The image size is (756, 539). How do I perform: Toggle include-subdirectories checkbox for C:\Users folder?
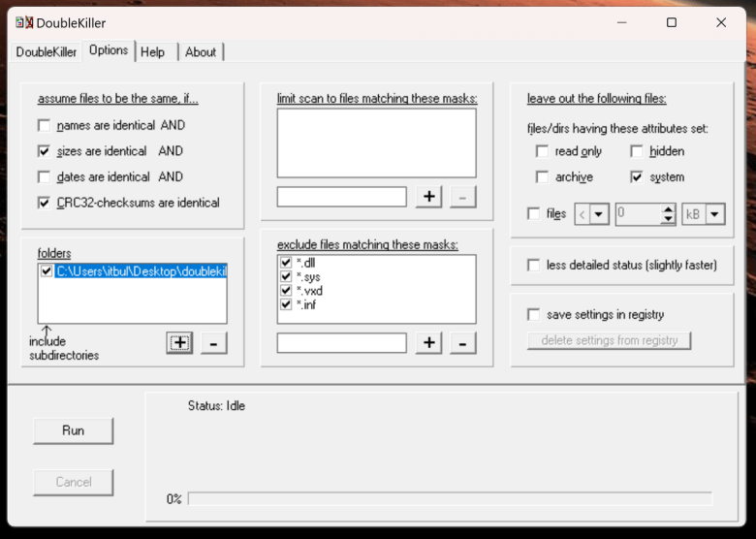pyautogui.click(x=47, y=270)
